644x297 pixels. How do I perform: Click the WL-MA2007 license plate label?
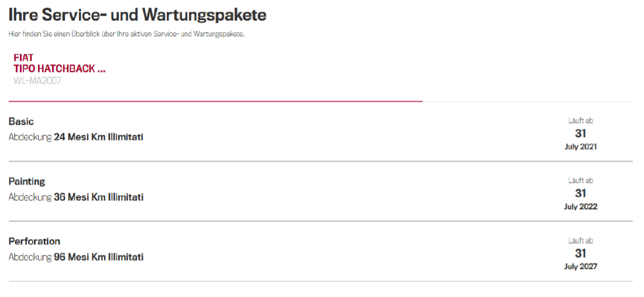pyautogui.click(x=37, y=81)
